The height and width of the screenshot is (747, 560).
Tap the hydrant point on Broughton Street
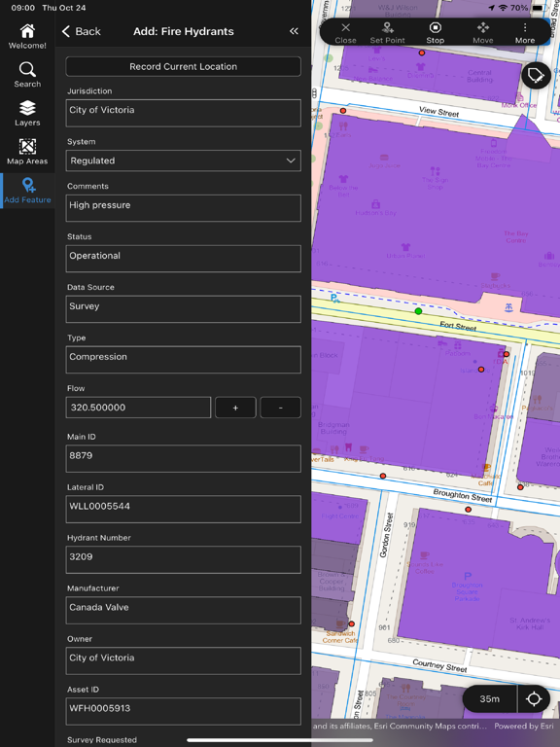tap(468, 510)
